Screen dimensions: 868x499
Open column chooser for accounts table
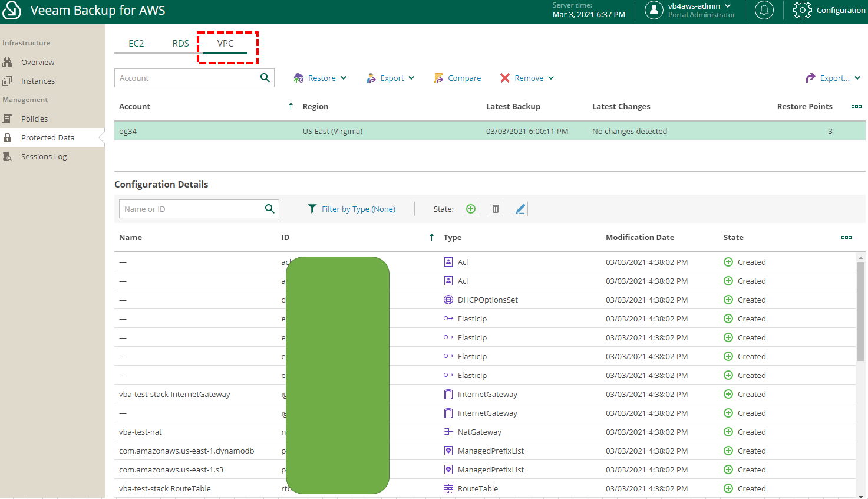pyautogui.click(x=856, y=106)
